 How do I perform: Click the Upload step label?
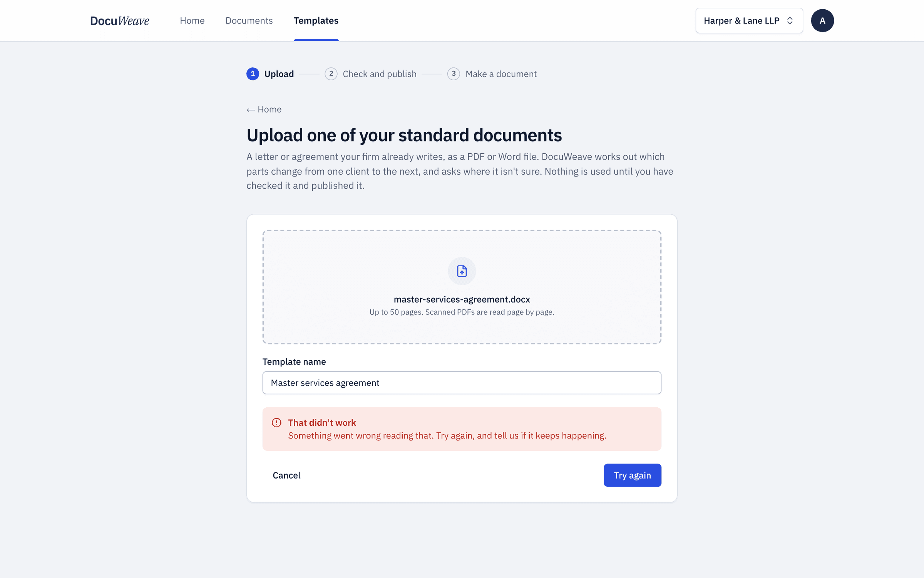[279, 74]
